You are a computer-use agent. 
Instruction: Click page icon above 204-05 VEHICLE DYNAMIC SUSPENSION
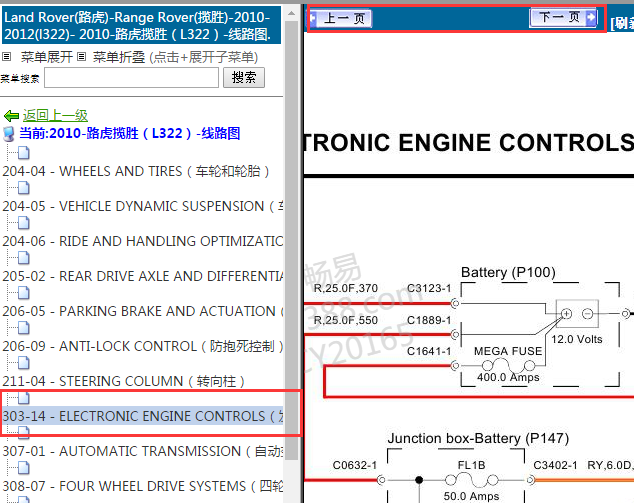(23, 188)
